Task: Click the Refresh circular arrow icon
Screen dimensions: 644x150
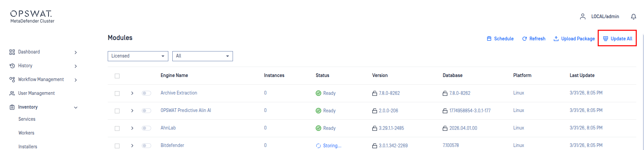Action: [524, 39]
